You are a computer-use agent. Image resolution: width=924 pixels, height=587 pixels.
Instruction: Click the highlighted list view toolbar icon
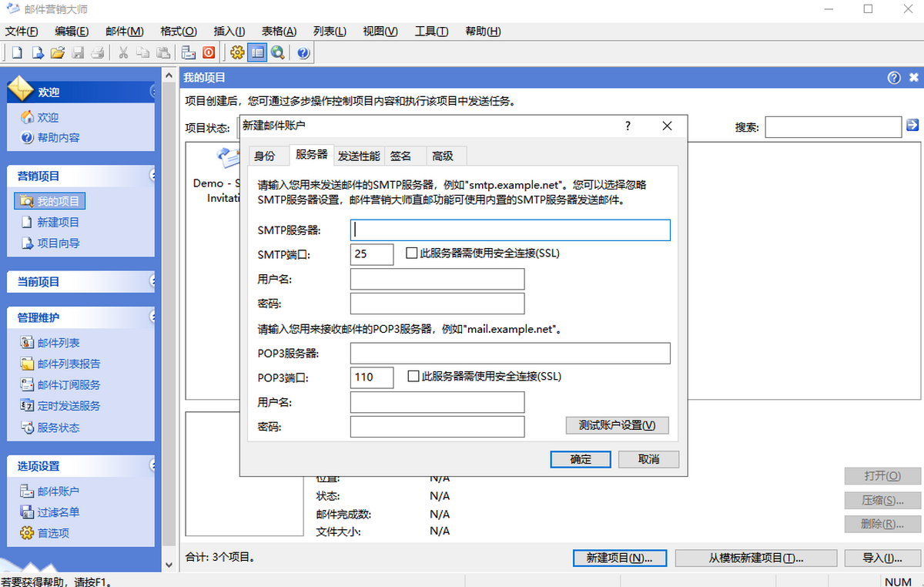point(257,52)
